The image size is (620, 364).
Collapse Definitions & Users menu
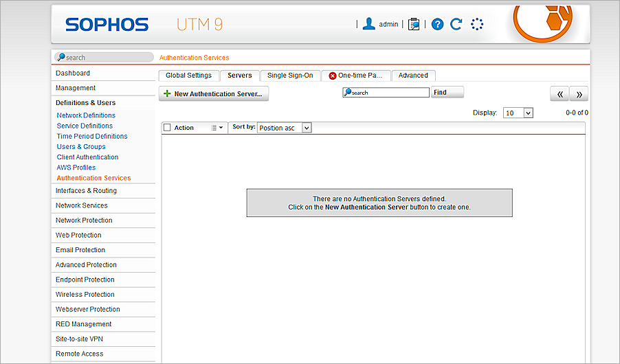coord(103,103)
